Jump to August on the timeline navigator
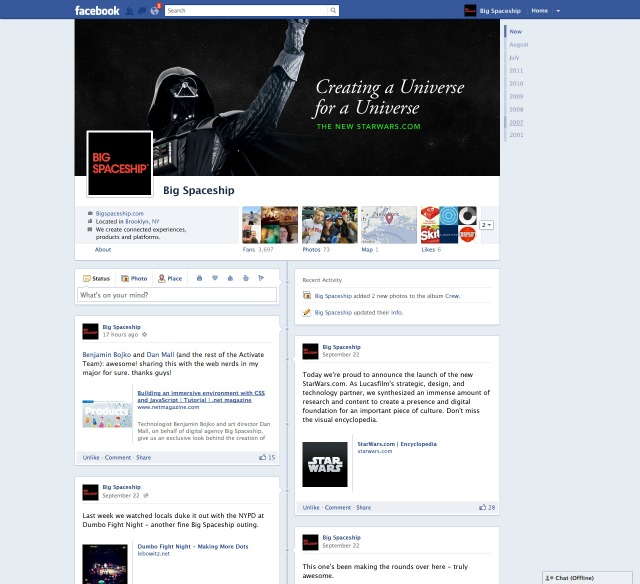 coord(518,45)
